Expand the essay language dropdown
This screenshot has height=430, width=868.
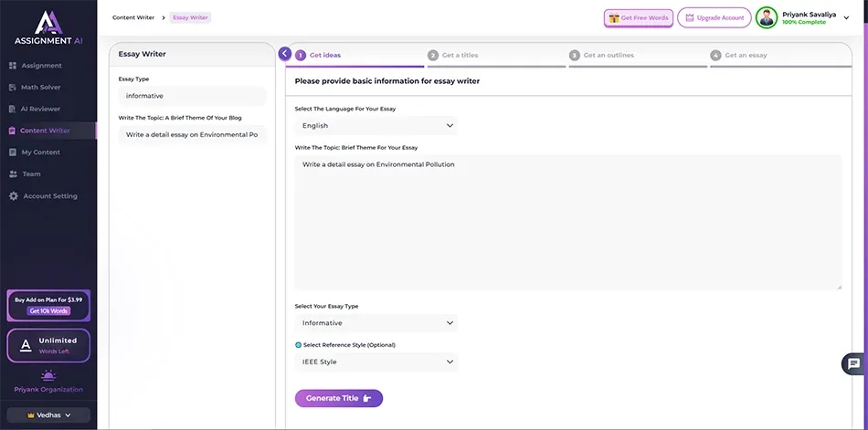[376, 126]
